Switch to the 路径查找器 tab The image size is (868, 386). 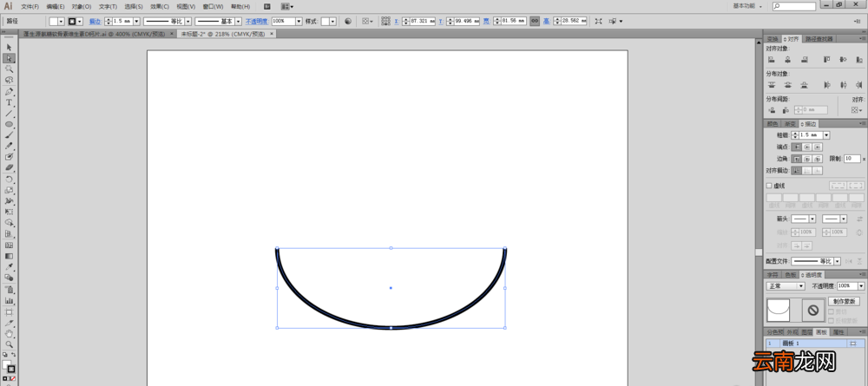point(818,39)
